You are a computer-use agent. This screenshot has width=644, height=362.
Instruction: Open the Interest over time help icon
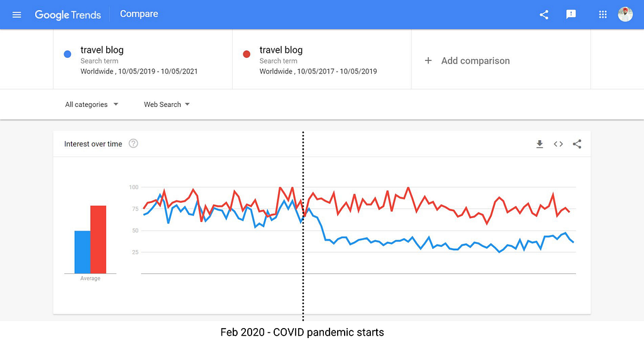133,143
